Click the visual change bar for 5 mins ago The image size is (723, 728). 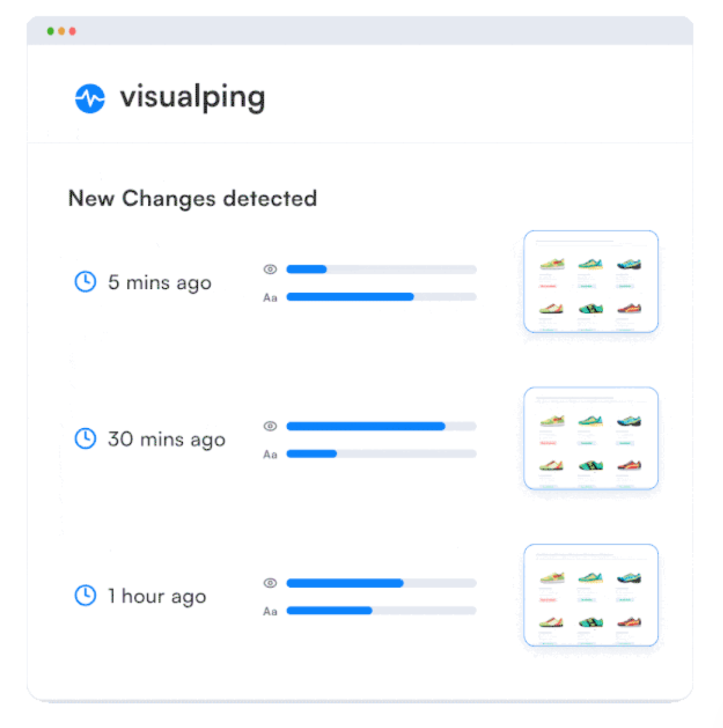[x=381, y=269]
